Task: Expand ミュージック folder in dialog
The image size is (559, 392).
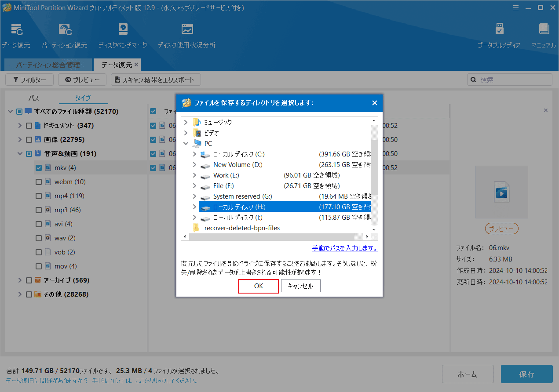Action: pyautogui.click(x=186, y=122)
